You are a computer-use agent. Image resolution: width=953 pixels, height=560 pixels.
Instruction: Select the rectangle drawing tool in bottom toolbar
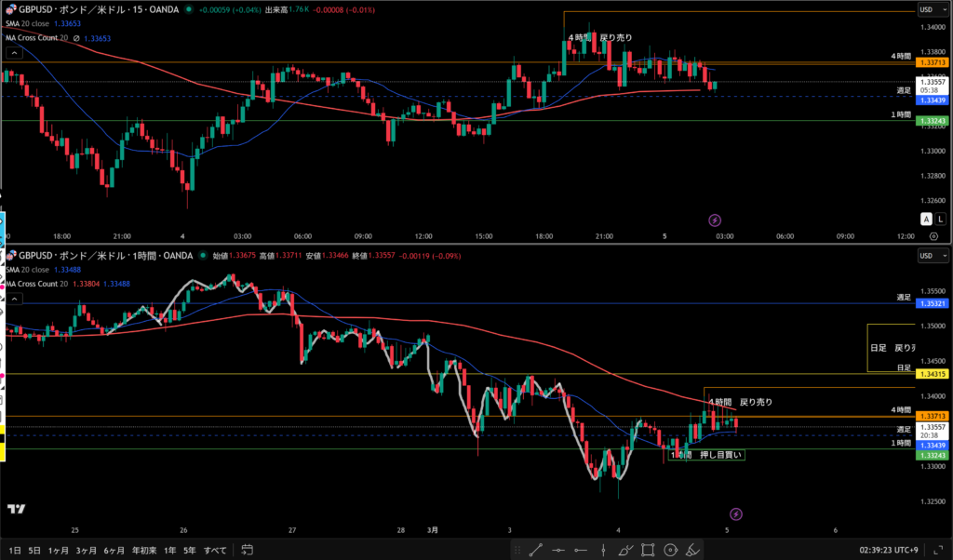point(648,550)
